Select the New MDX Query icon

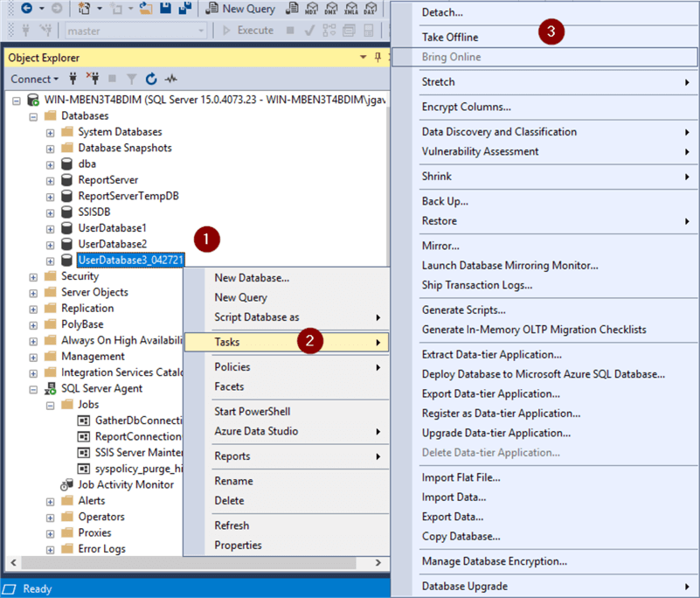[x=309, y=9]
